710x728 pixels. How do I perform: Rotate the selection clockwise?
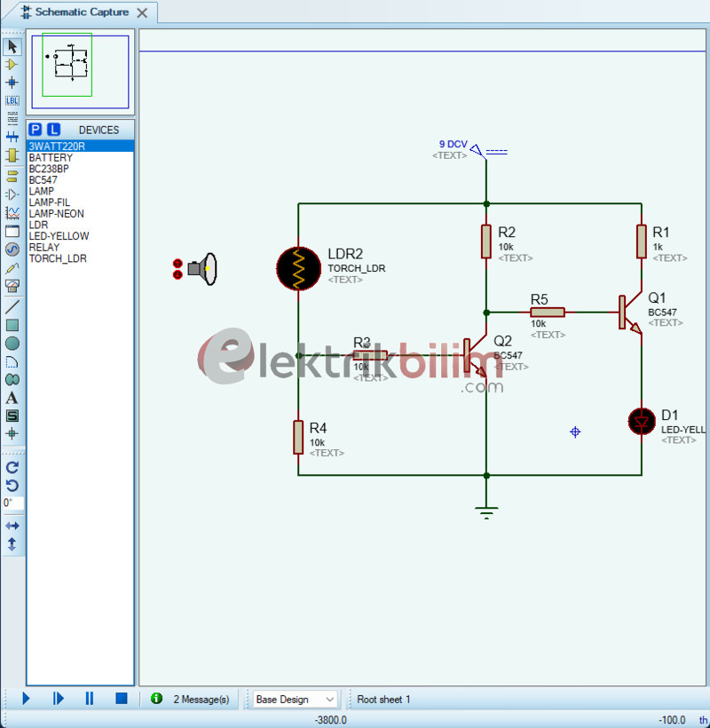12,468
